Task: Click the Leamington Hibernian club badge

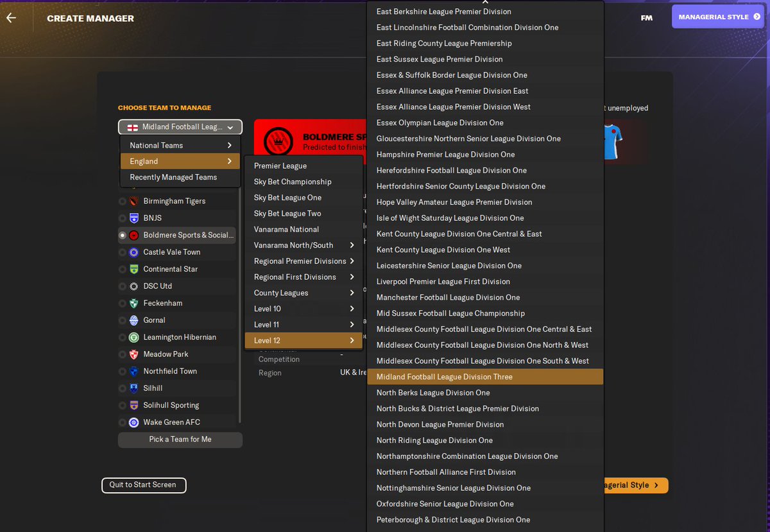Action: (x=133, y=337)
